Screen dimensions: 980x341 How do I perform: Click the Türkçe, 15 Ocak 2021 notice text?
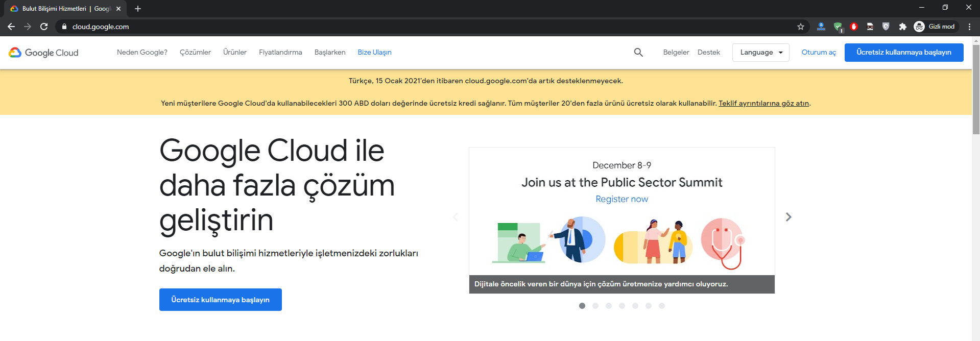486,81
